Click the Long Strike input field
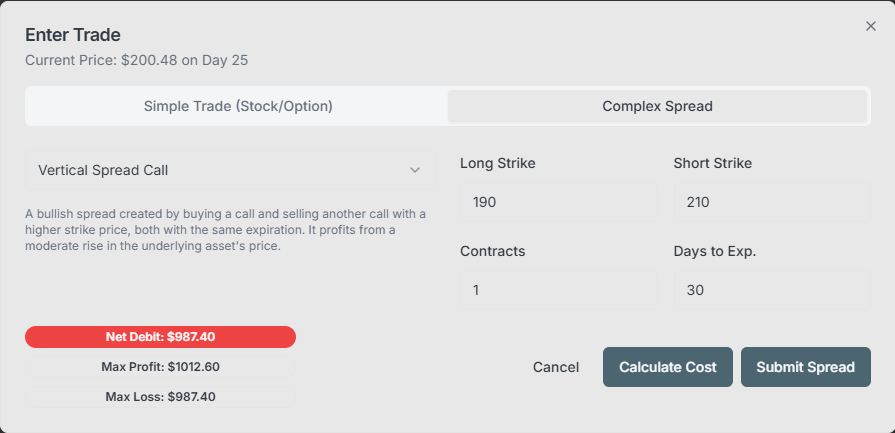This screenshot has height=433, width=895. [559, 202]
